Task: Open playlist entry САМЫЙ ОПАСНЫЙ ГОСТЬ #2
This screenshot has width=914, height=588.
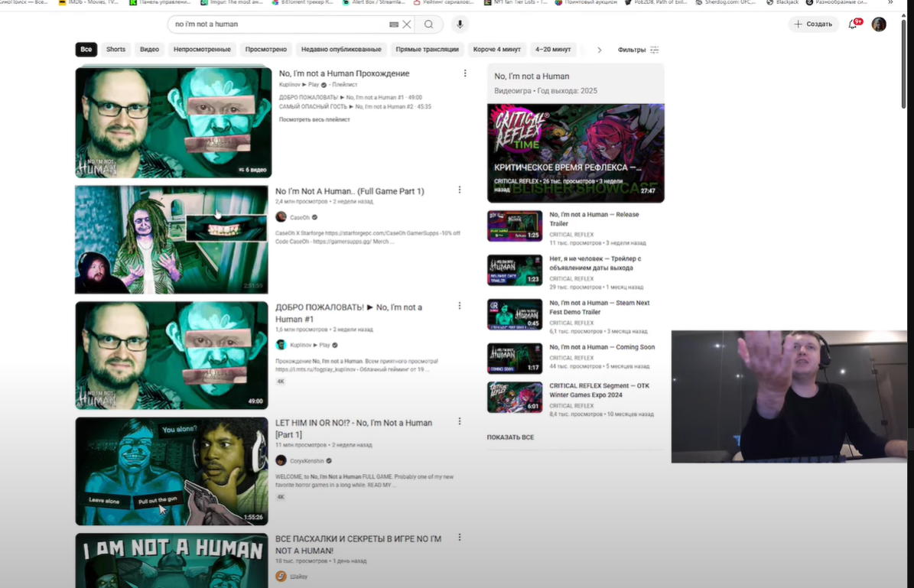Action: [355, 106]
